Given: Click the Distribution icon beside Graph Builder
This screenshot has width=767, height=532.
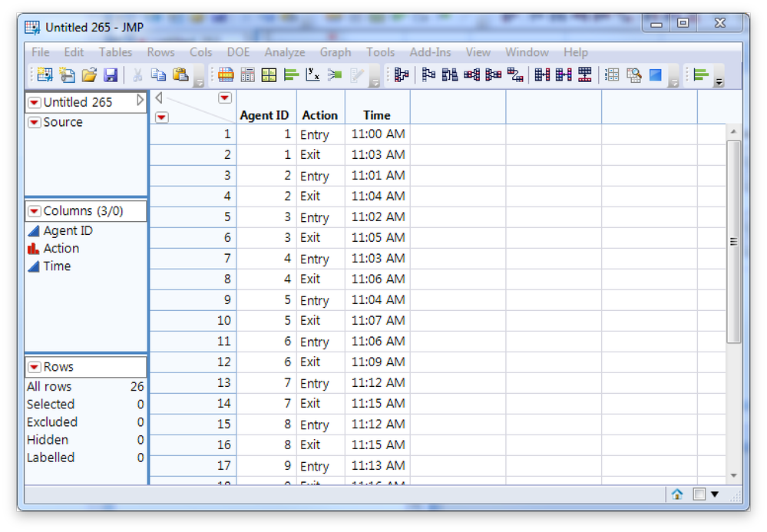Looking at the screenshot, I should [291, 74].
